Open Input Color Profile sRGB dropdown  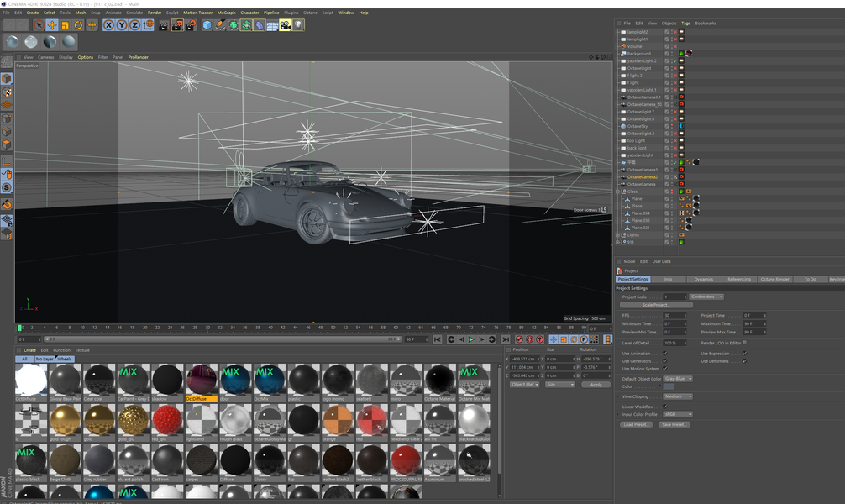click(678, 414)
